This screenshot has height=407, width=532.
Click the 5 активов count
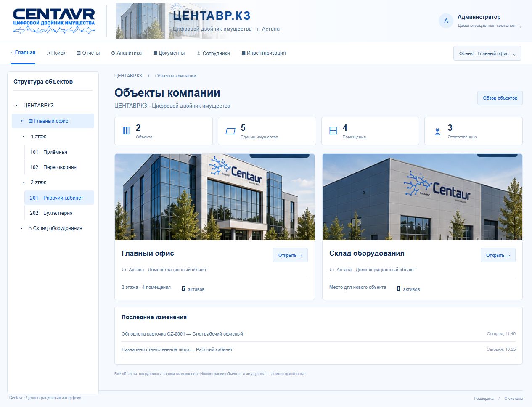click(193, 289)
